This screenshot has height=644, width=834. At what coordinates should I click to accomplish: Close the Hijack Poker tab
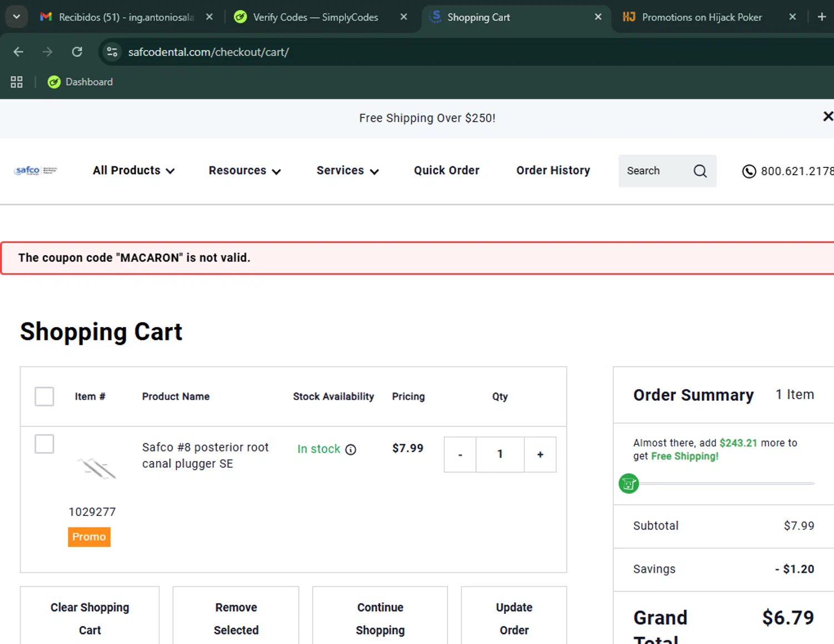[x=792, y=17]
